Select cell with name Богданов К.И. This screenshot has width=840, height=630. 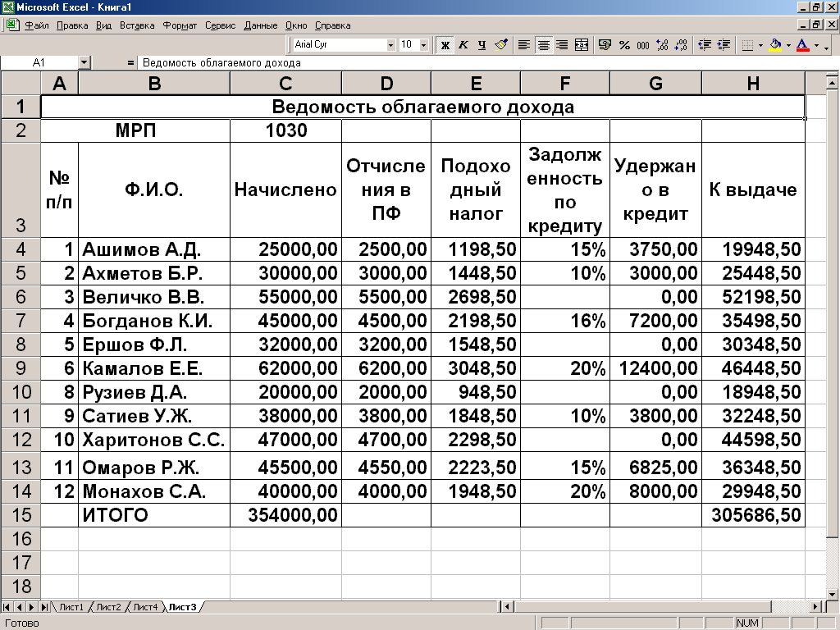pos(154,321)
